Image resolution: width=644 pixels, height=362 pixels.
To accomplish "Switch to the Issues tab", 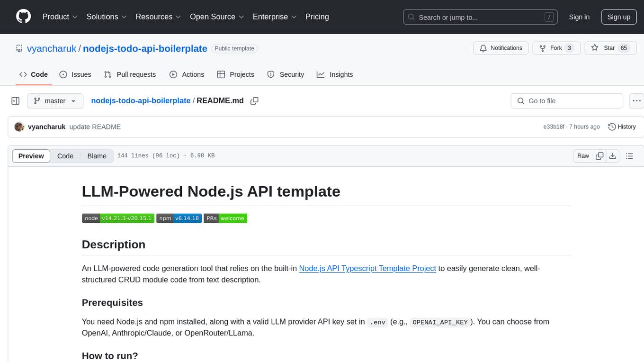I will point(75,74).
